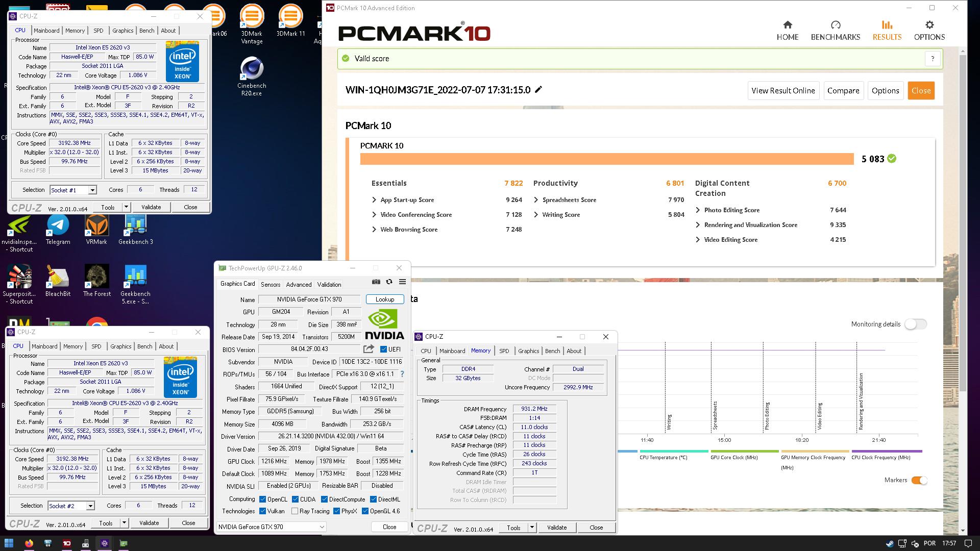Open the Telegram desktop shortcut
Screen dimensions: 980x551
click(x=58, y=230)
